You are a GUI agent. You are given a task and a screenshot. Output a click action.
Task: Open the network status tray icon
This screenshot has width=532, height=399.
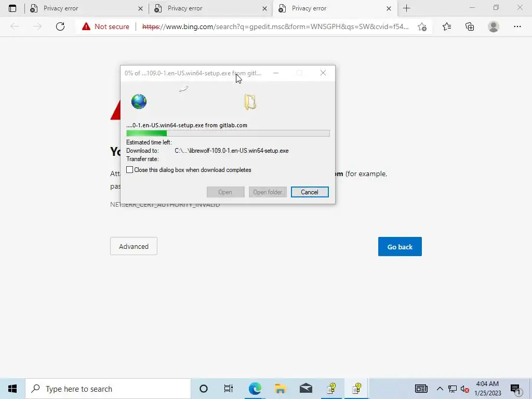(x=453, y=389)
